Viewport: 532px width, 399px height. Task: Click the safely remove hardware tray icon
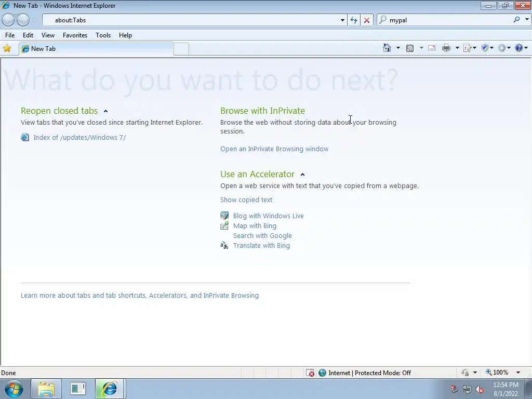pyautogui.click(x=454, y=389)
